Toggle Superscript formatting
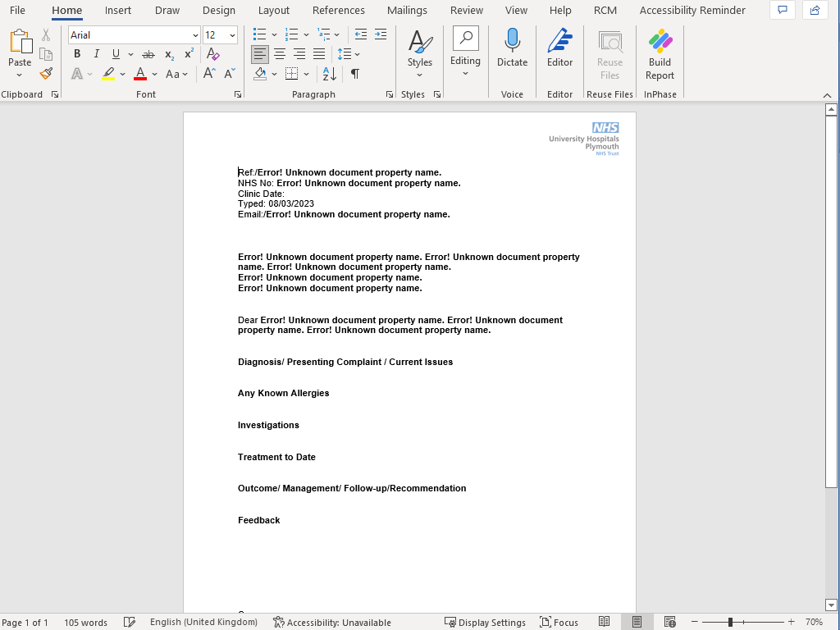 pyautogui.click(x=189, y=54)
